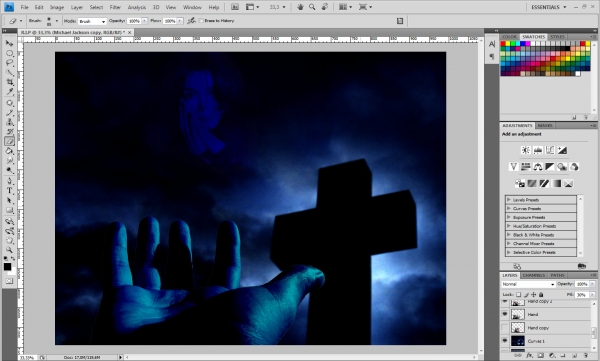The image size is (600, 361).
Task: Select the Clone Stamp tool
Action: pyautogui.click(x=9, y=122)
